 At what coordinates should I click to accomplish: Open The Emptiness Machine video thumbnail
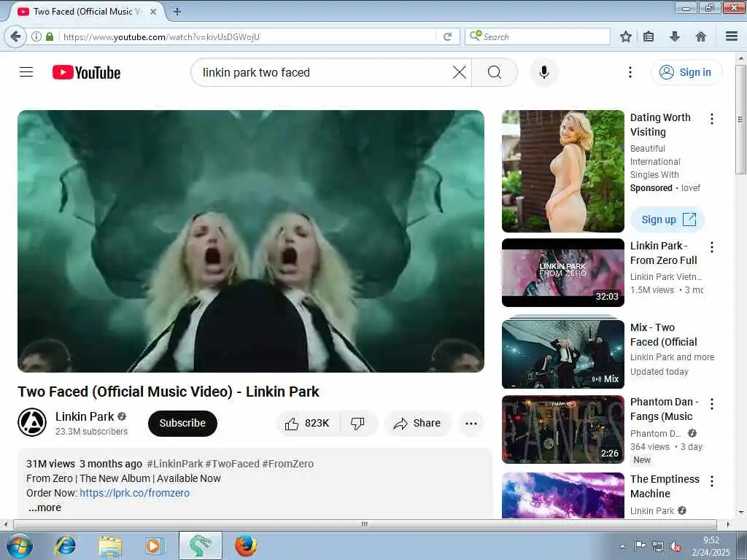tap(562, 495)
